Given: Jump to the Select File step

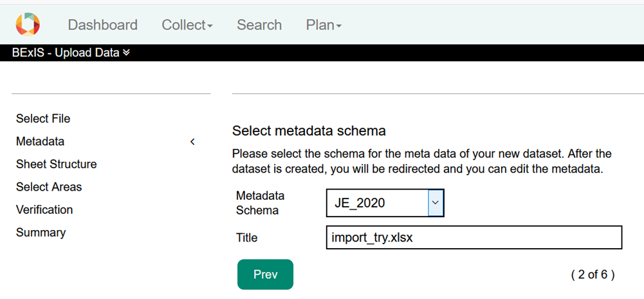Looking at the screenshot, I should [x=43, y=119].
